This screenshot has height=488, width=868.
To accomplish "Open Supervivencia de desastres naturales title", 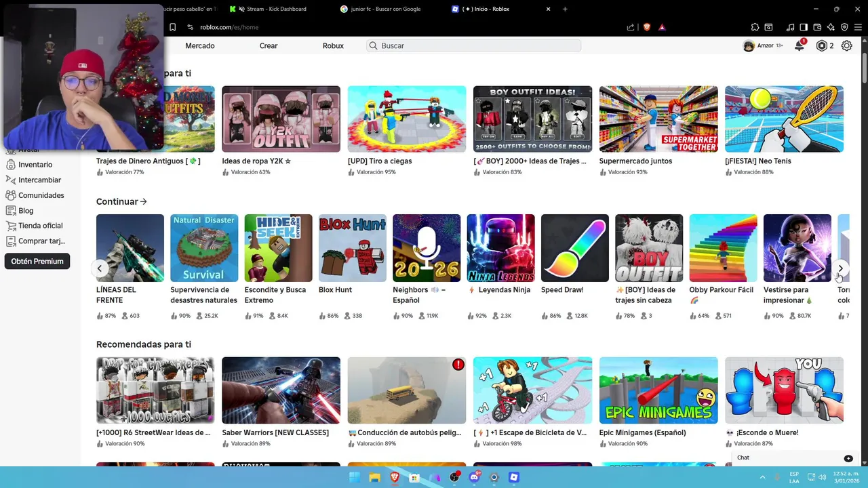I will coord(203,295).
